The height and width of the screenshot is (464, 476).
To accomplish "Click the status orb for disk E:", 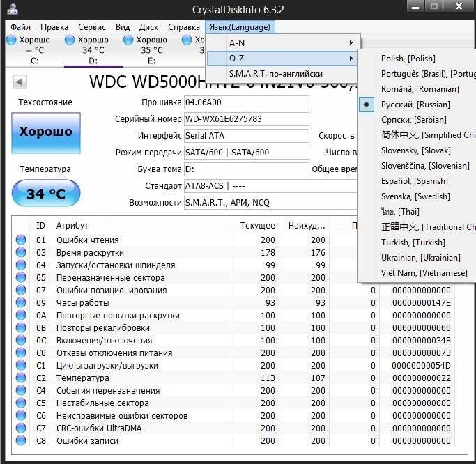I will point(128,40).
